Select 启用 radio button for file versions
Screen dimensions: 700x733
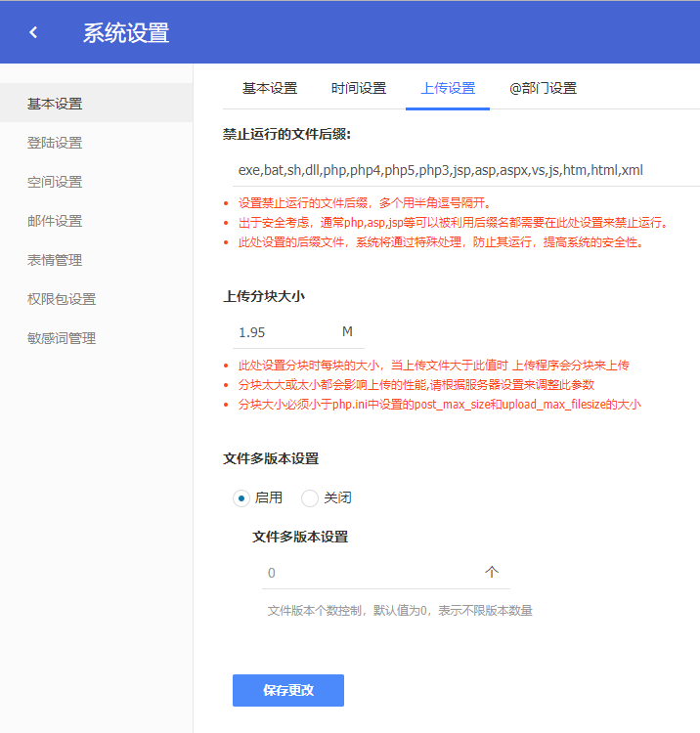pyautogui.click(x=241, y=498)
